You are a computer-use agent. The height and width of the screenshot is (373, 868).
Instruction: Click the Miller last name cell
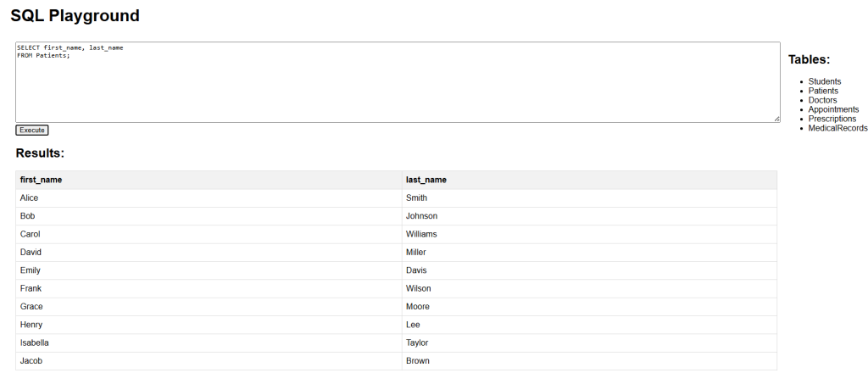coord(589,253)
